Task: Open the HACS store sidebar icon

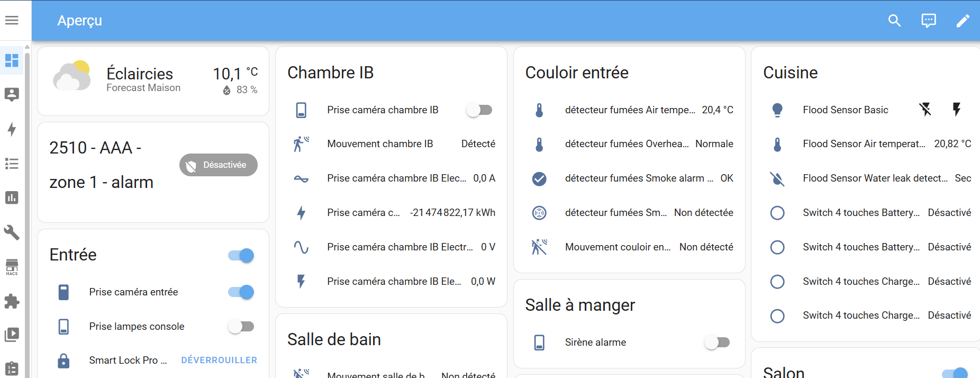Action: pyautogui.click(x=12, y=267)
